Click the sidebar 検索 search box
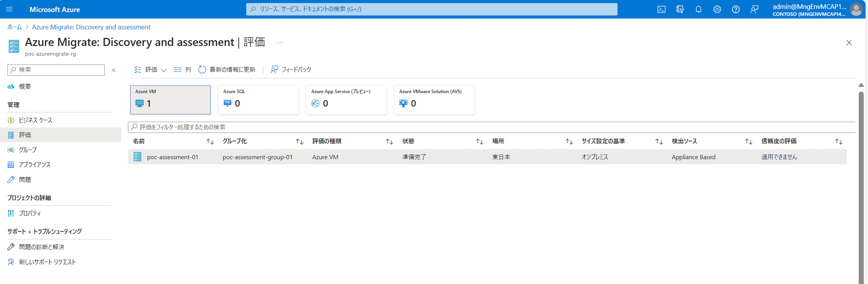Image resolution: width=868 pixels, height=284 pixels. [56, 70]
